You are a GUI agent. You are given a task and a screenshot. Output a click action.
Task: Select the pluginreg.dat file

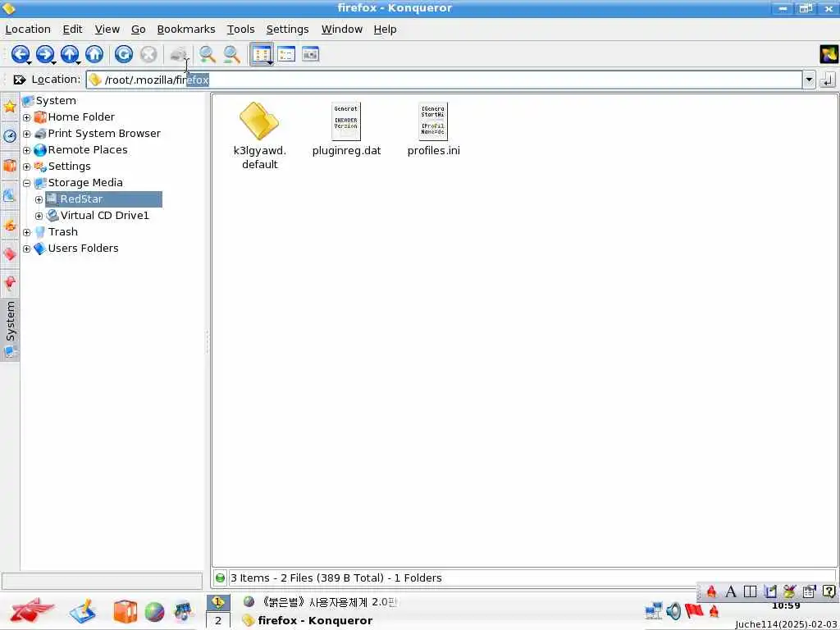pos(346,129)
